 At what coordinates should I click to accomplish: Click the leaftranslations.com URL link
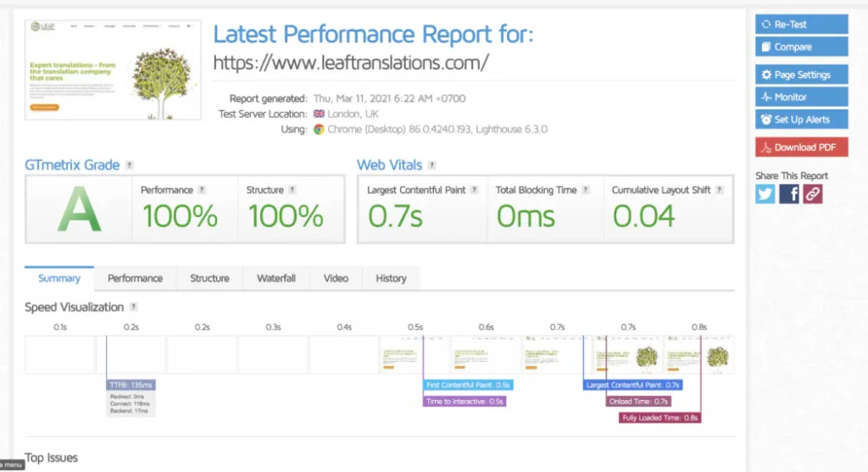click(351, 63)
